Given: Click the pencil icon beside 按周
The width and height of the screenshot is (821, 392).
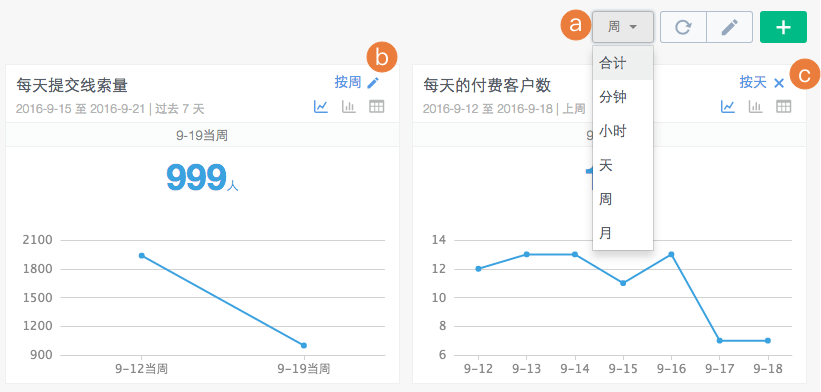Looking at the screenshot, I should point(372,83).
